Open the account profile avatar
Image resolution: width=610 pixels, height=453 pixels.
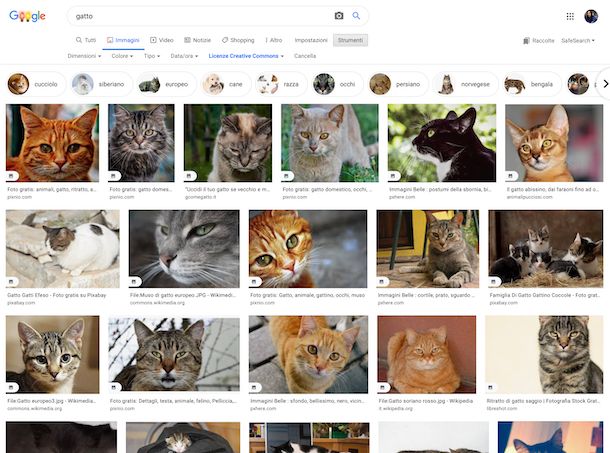[591, 16]
